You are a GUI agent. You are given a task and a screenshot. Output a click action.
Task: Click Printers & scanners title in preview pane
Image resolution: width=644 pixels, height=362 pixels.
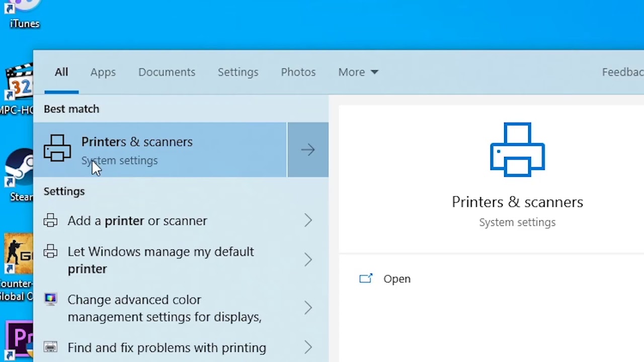pos(517,202)
